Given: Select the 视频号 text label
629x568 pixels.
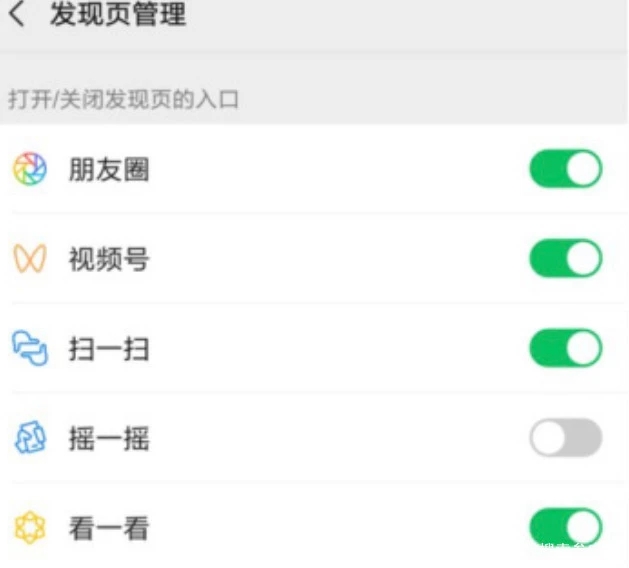Looking at the screenshot, I should (109, 260).
